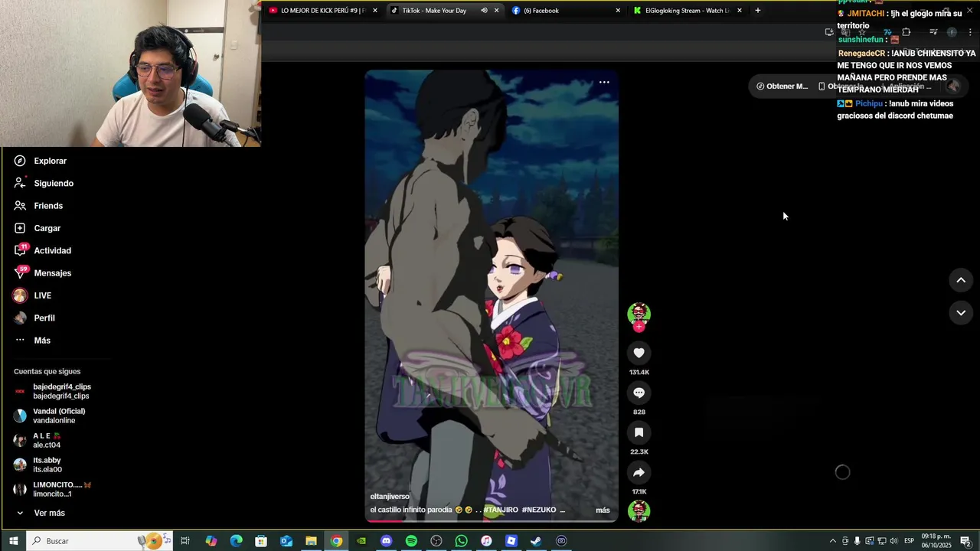
Task: Open the #TANJIRO hashtag
Action: click(x=501, y=510)
